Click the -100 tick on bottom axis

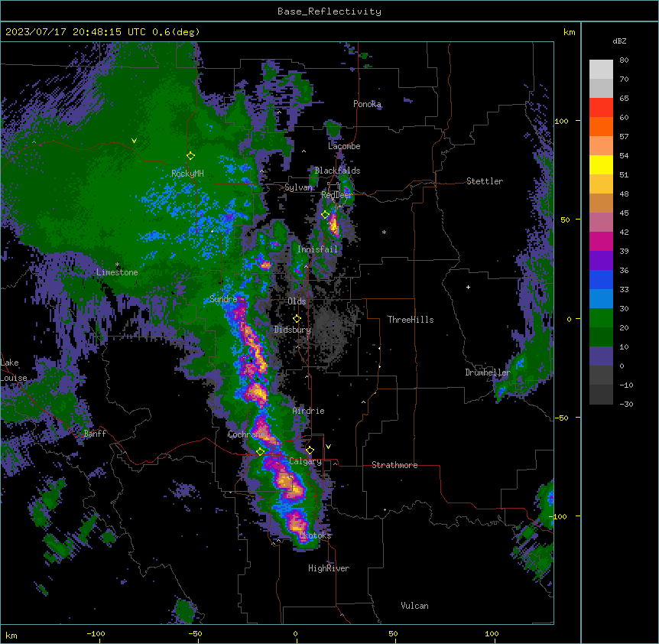pyautogui.click(x=96, y=633)
